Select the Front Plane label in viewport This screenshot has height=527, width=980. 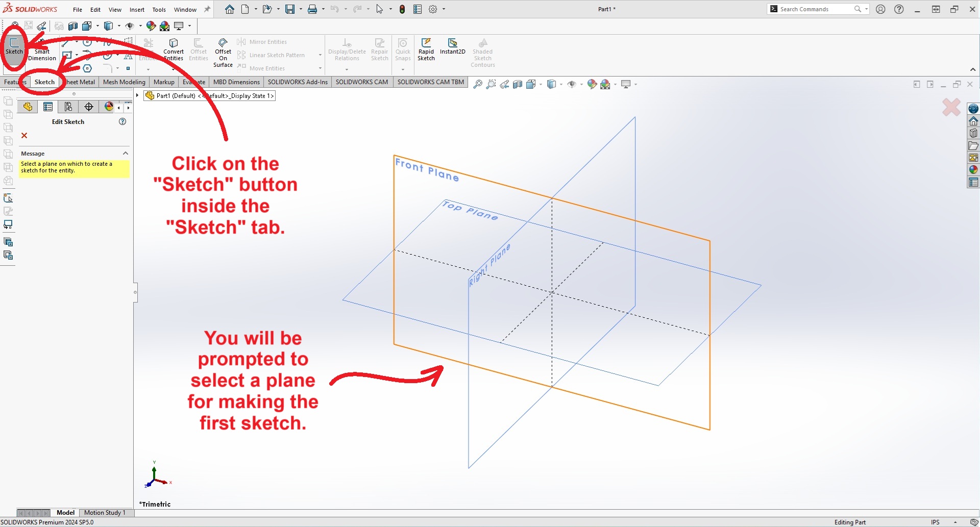coord(427,170)
